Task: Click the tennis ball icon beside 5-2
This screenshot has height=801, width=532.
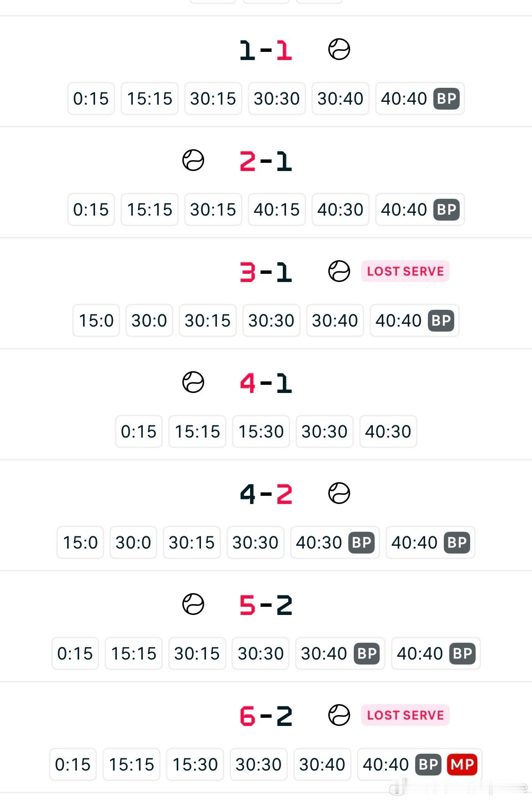Action: [193, 604]
